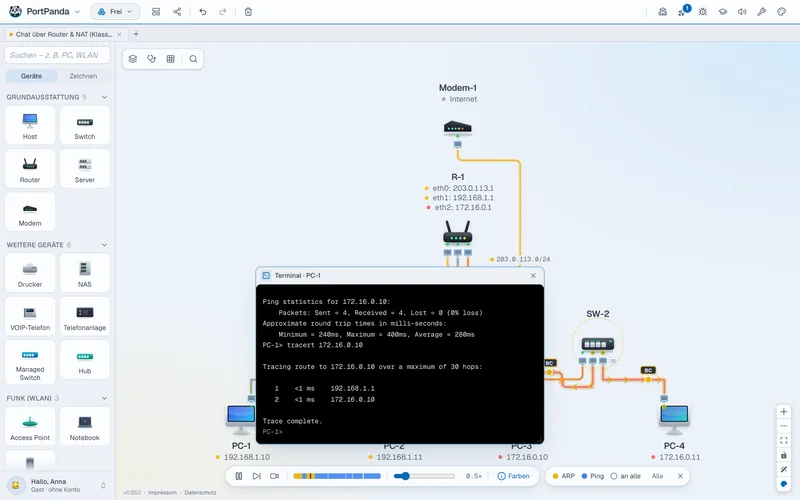Select the Server device tile

click(85, 169)
